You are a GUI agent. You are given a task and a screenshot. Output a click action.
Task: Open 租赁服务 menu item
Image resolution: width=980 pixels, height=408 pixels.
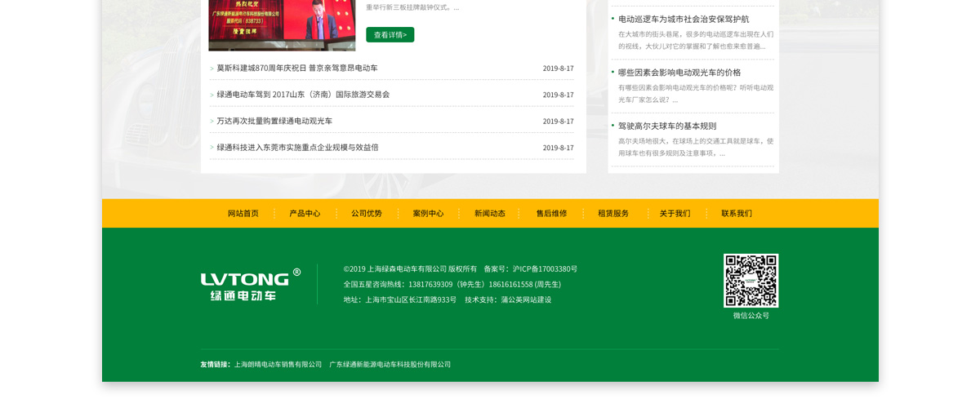(613, 214)
